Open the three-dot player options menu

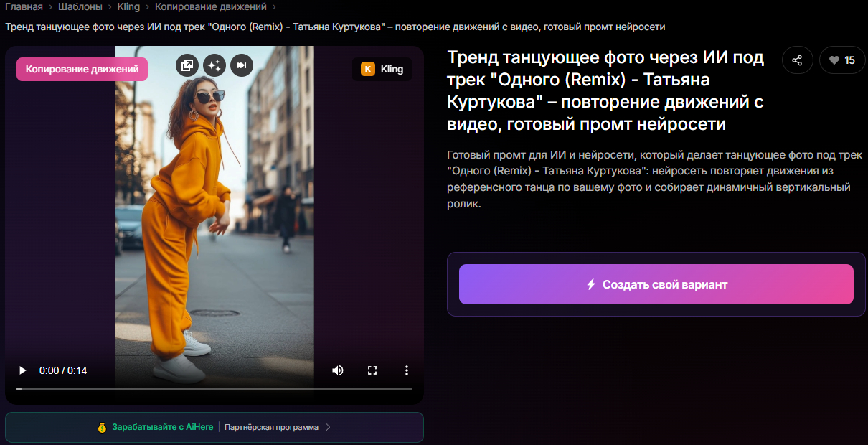(x=406, y=370)
